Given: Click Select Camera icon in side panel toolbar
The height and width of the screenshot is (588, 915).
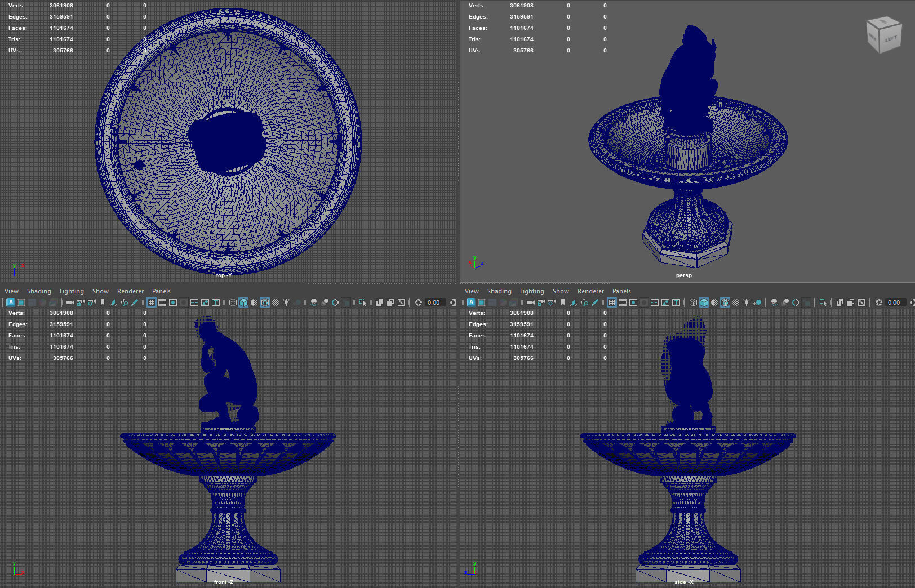Looking at the screenshot, I should [x=530, y=302].
